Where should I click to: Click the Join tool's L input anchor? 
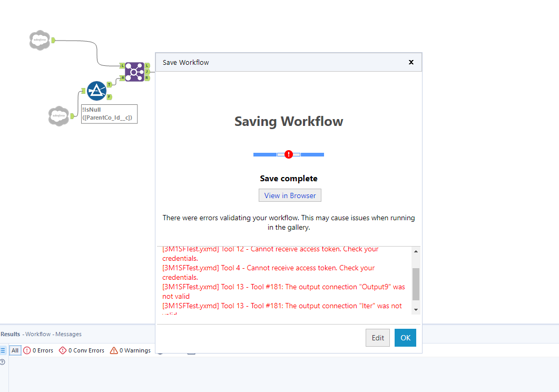tap(122, 65)
